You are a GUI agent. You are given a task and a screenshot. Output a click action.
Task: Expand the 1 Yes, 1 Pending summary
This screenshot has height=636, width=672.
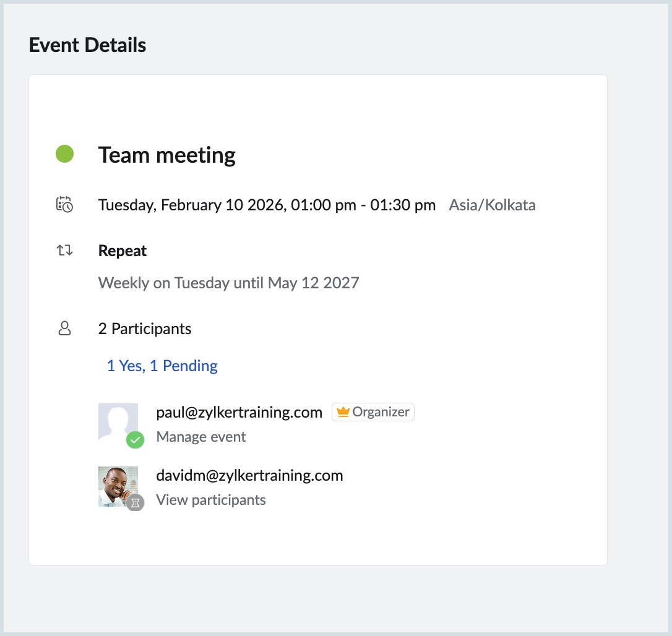[162, 366]
